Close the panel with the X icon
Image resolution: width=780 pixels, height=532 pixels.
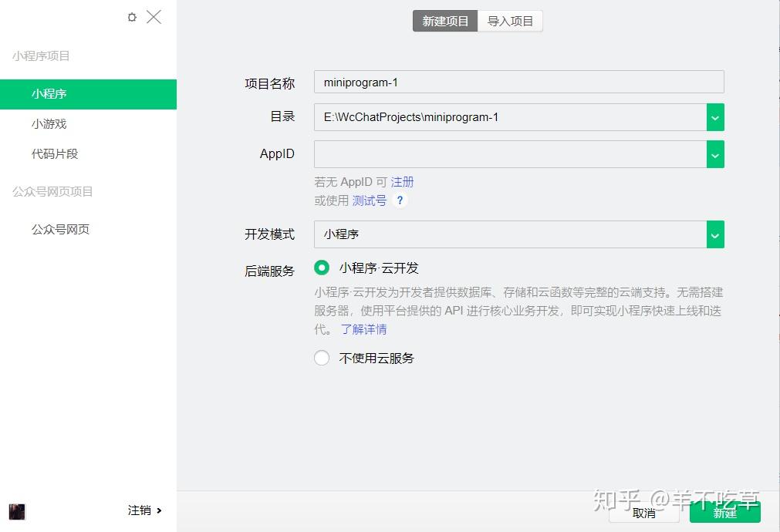coord(154,17)
